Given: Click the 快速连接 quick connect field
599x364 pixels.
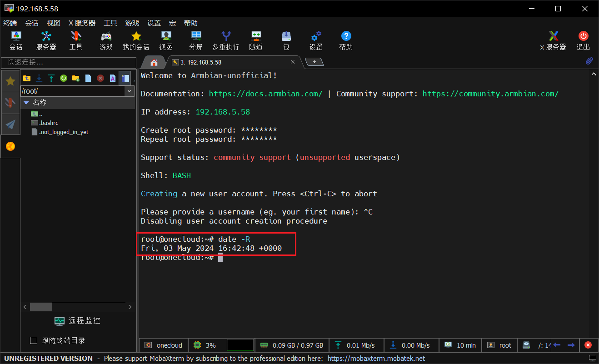Looking at the screenshot, I should (69, 62).
